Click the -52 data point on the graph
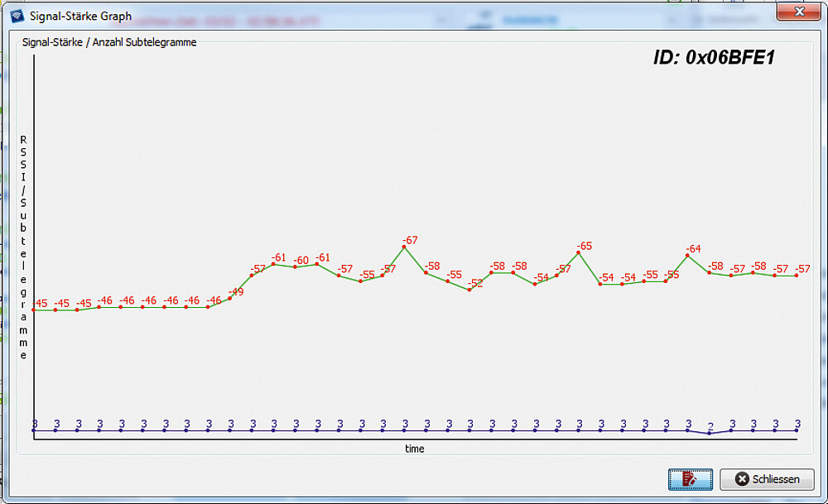The height and width of the screenshot is (504, 828). pyautogui.click(x=469, y=290)
